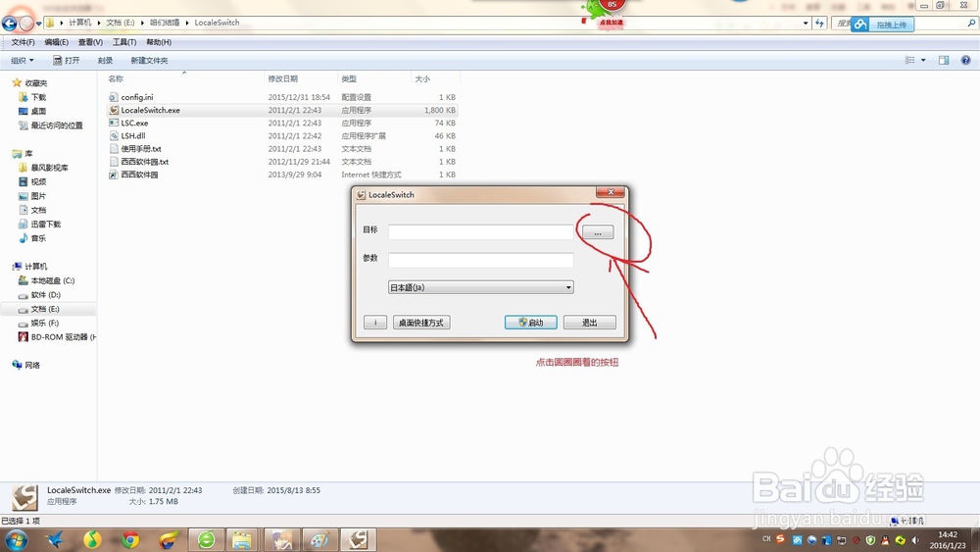Click the Explorer back arrow button
Screen dimensions: 980x552
10,24
